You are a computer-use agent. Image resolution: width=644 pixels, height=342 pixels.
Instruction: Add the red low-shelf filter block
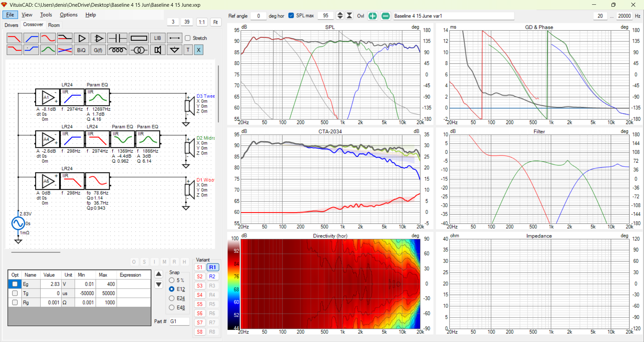(14, 50)
